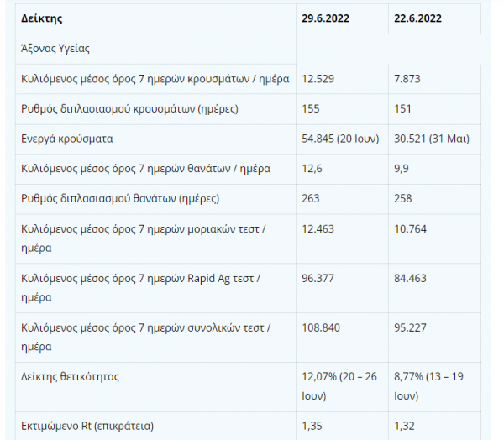Select the 84.463 Rapid Ag value
Viewport: 504px width, 440px height.
409,277
